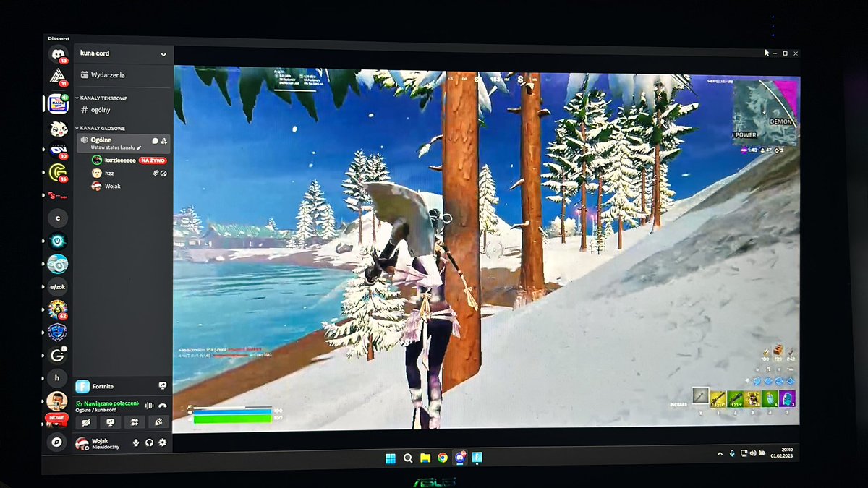Open the 'e/zok' server icon

coord(58,287)
